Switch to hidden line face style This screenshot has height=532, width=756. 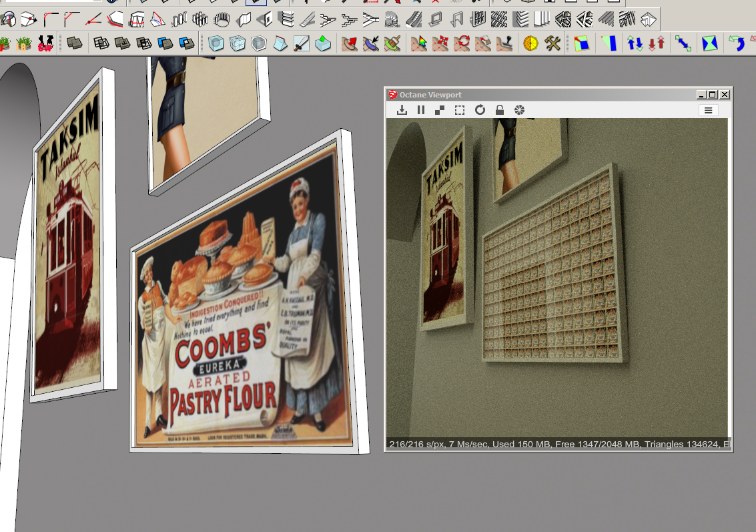point(122,43)
